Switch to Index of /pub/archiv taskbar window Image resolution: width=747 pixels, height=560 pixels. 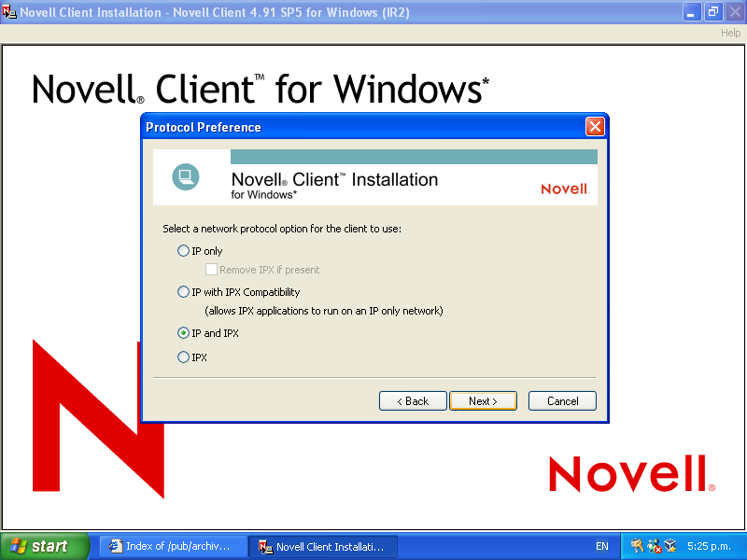(173, 546)
